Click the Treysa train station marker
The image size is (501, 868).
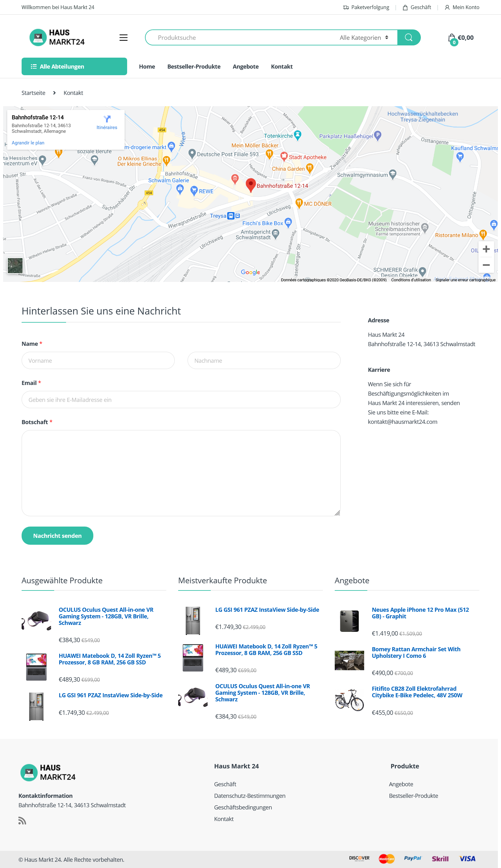[231, 216]
